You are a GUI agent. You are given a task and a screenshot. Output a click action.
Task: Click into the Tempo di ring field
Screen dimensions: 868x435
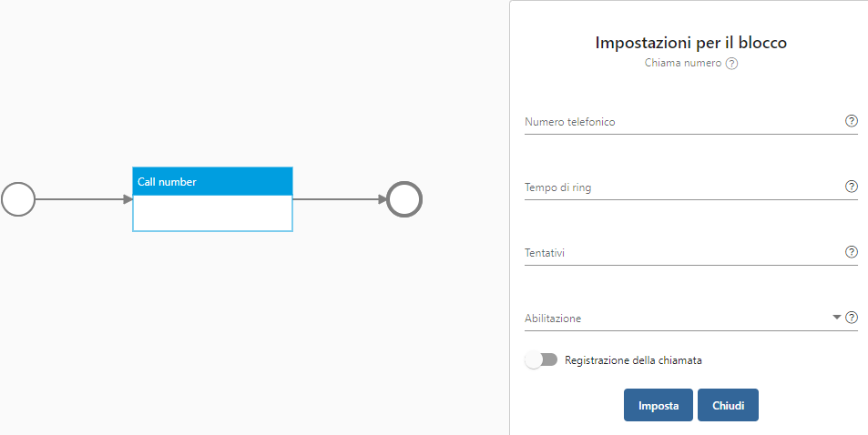click(683, 187)
